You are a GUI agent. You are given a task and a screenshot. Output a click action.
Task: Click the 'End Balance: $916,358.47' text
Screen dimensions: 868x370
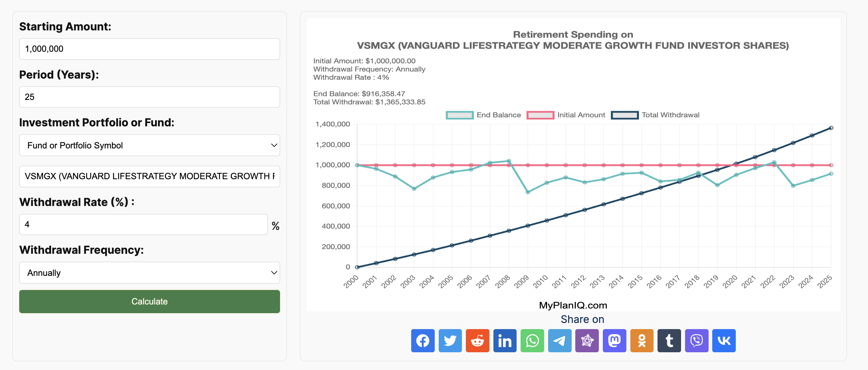pyautogui.click(x=359, y=94)
